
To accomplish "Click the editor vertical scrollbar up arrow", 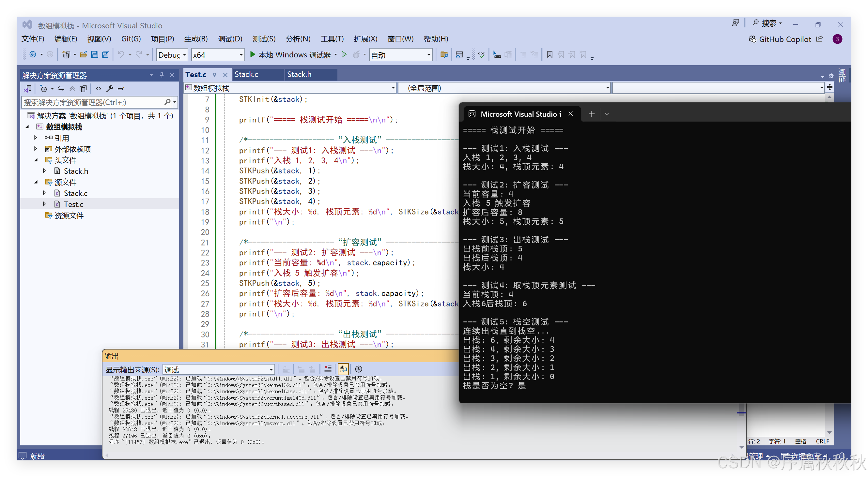I will pyautogui.click(x=829, y=97).
